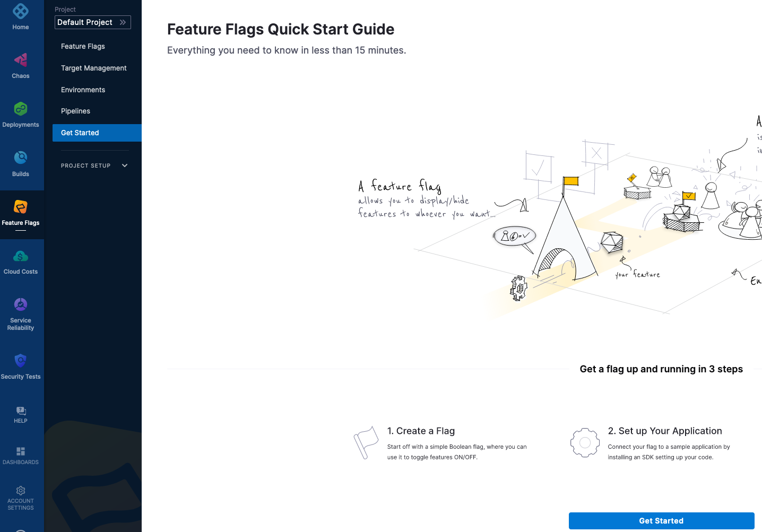The image size is (762, 532).
Task: Open the Service Reliability module icon
Action: [x=21, y=304]
